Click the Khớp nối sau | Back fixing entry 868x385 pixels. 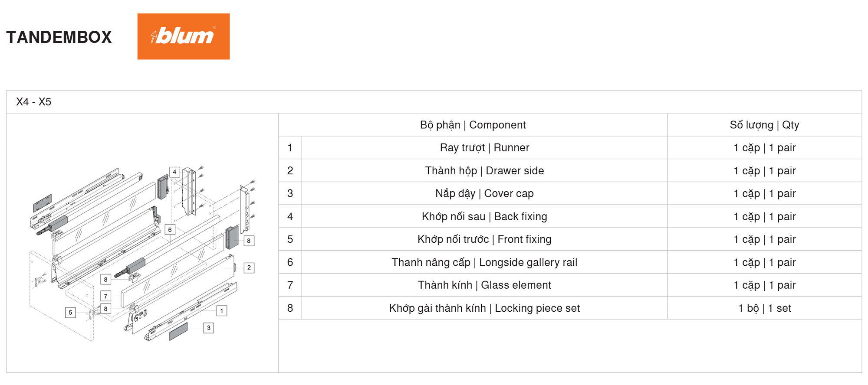484,216
